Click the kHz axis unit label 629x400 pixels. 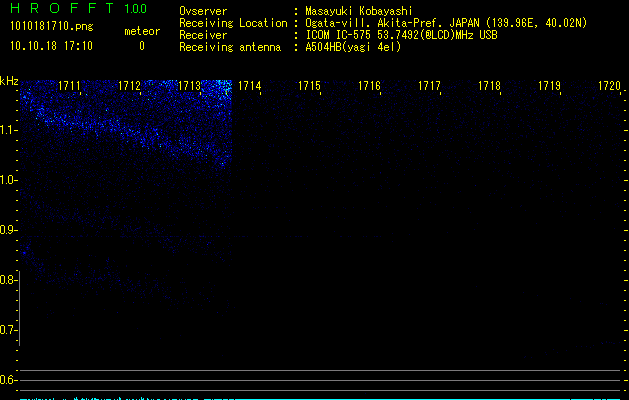click(9, 81)
